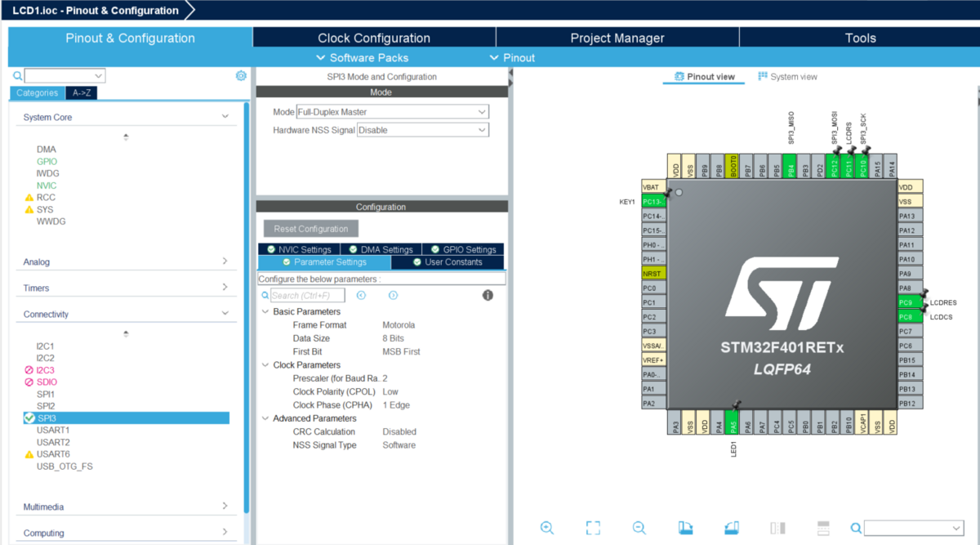This screenshot has height=545, width=980.
Task: Select pin PC9 labeled LCDRES
Action: click(910, 302)
